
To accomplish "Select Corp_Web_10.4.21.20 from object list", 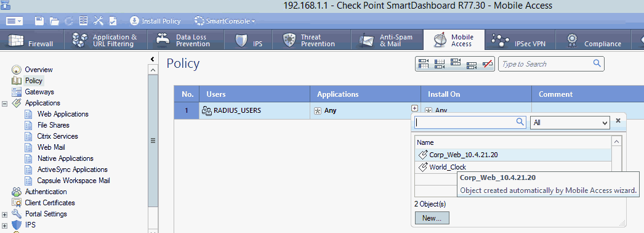I will 513,155.
